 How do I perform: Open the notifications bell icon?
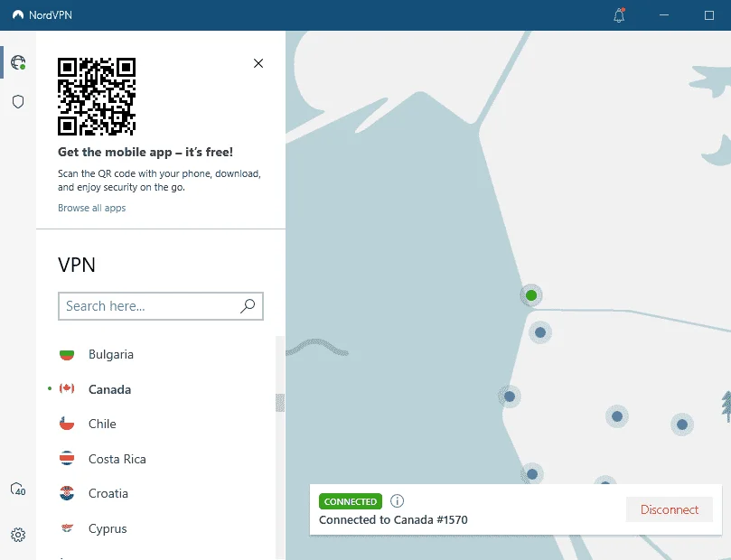point(619,15)
